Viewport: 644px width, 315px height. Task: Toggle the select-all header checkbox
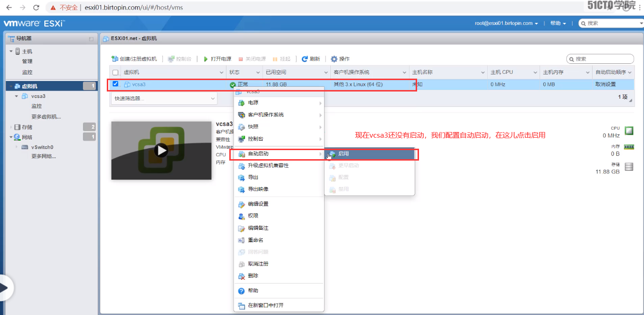click(115, 72)
